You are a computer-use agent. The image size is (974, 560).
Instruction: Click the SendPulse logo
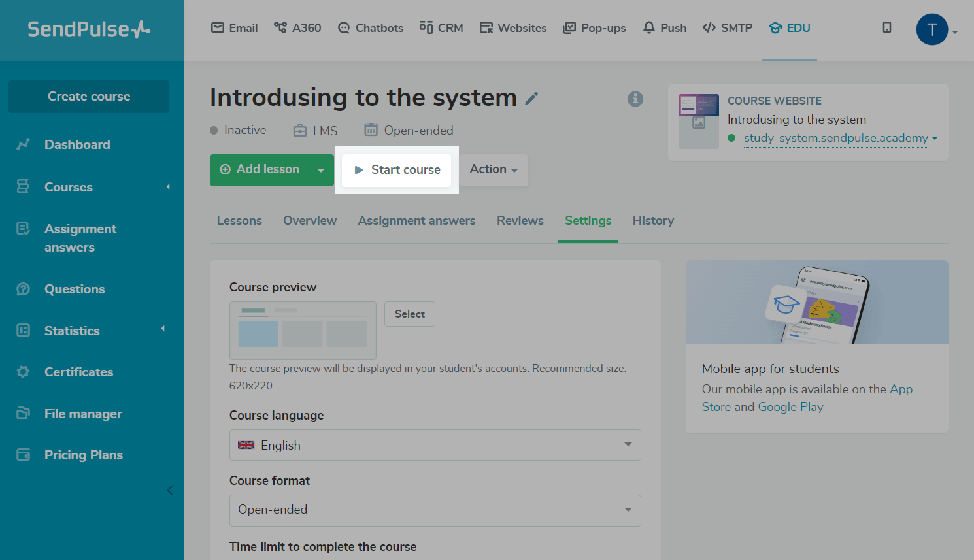pos(89,29)
